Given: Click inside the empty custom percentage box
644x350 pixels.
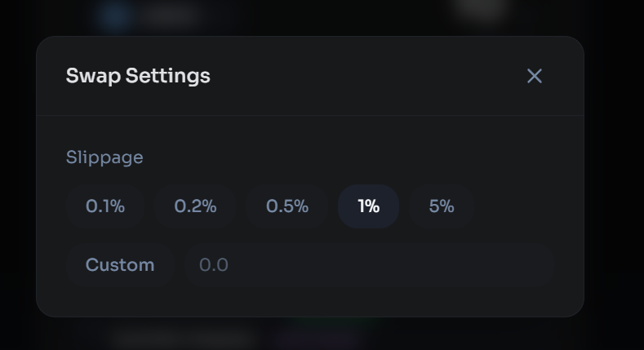Looking at the screenshot, I should coord(369,264).
